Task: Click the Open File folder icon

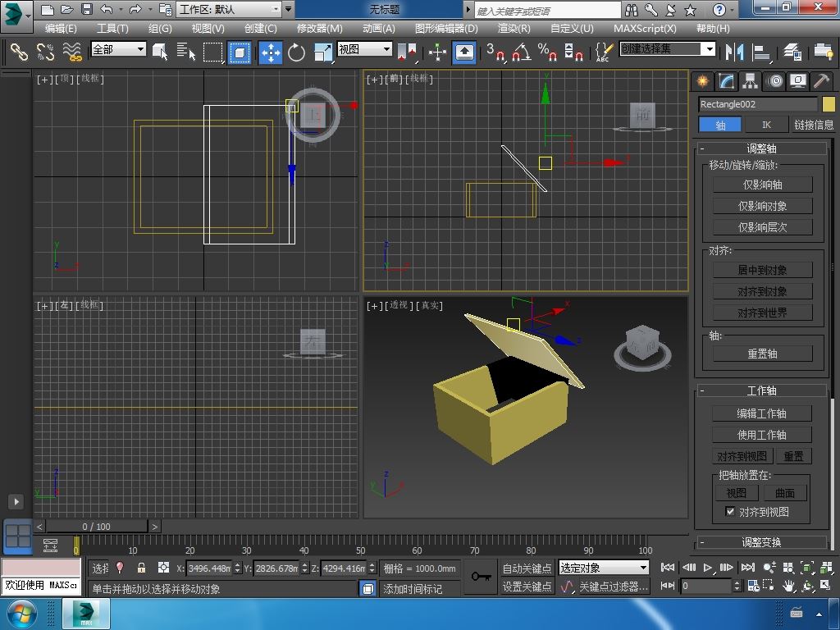Action: point(67,9)
